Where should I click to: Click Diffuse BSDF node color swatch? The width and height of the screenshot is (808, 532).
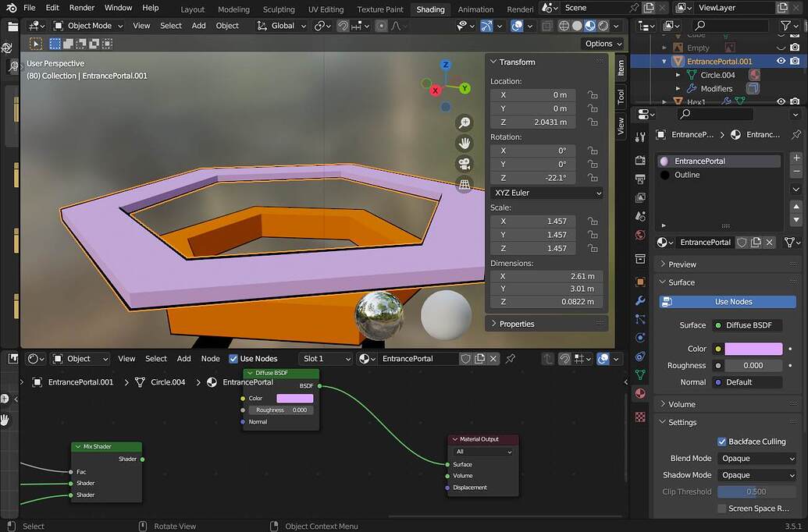295,398
